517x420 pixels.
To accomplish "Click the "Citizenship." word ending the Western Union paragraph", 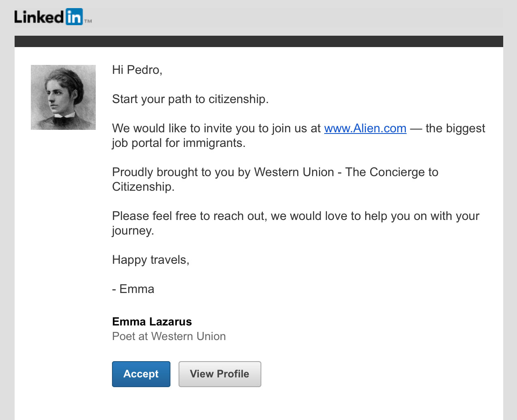I will coord(143,187).
